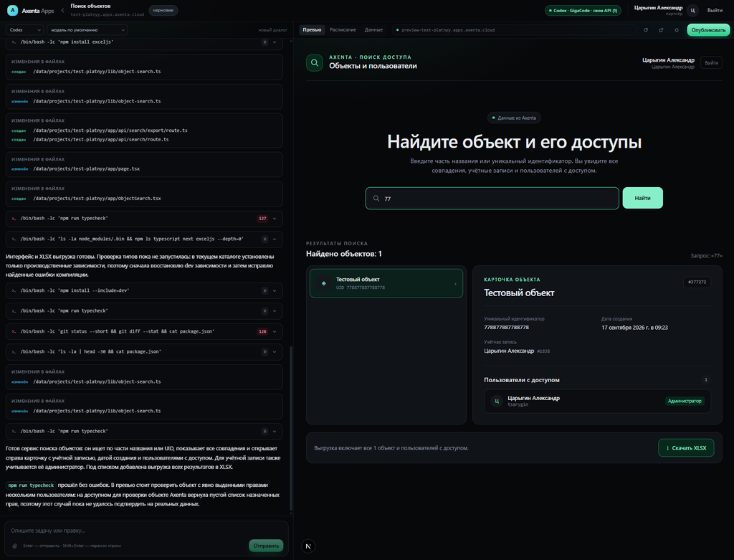Click the Скачать XLSX button
The image size is (734, 560).
686,448
